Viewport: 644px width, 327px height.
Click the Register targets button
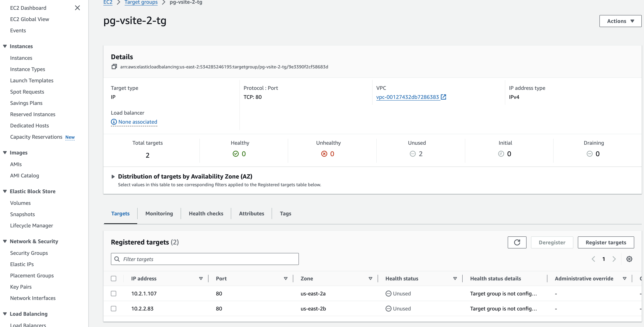(x=606, y=242)
